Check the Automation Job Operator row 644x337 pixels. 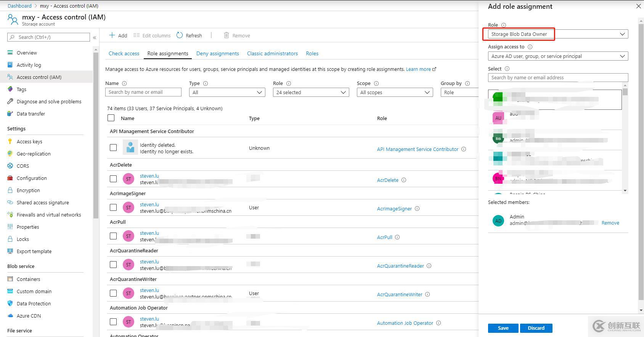coord(113,322)
